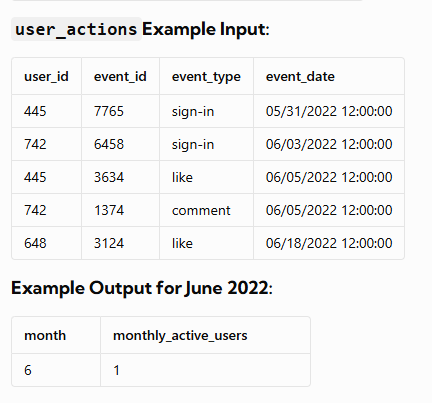Select the user_id column header
The image size is (432, 403).
[46, 77]
